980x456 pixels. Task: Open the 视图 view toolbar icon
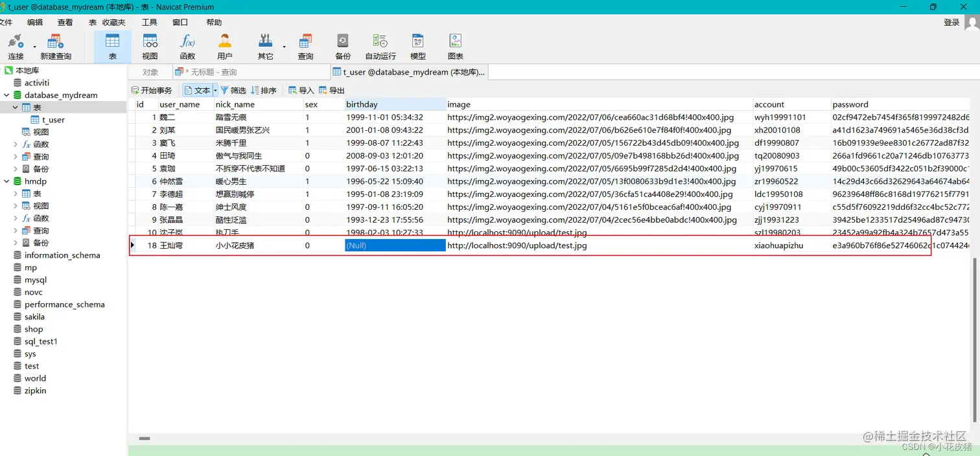point(150,47)
